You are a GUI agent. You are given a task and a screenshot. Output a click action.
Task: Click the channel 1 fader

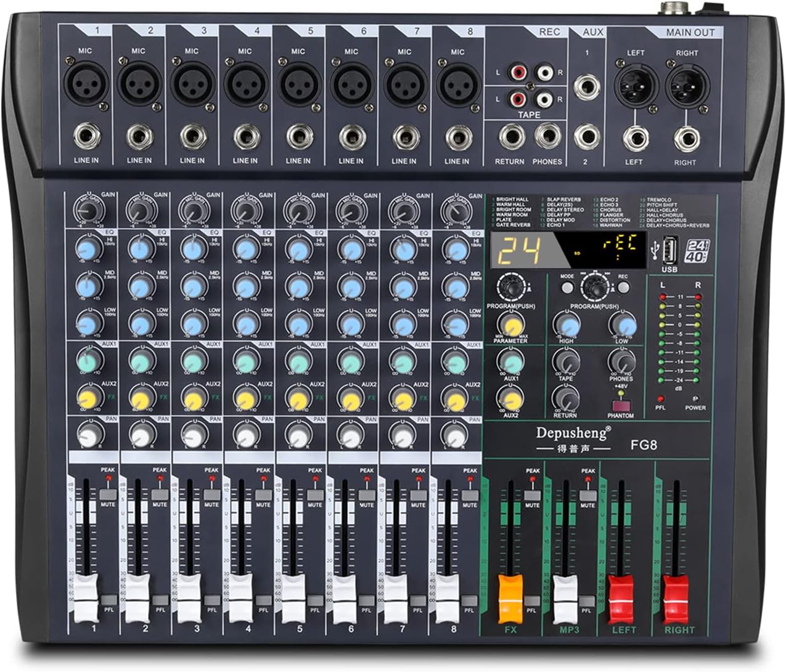click(x=86, y=598)
